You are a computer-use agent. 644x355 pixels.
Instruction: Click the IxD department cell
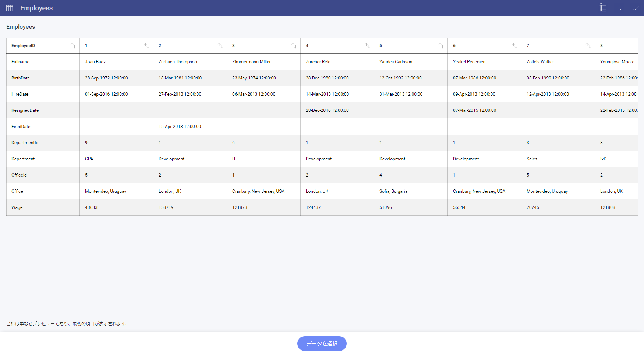pyautogui.click(x=617, y=159)
